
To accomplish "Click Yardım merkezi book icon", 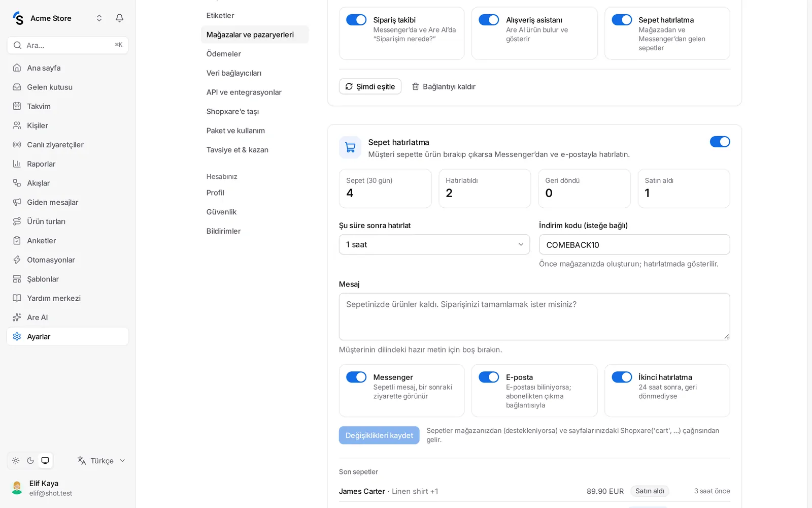I will tap(17, 298).
